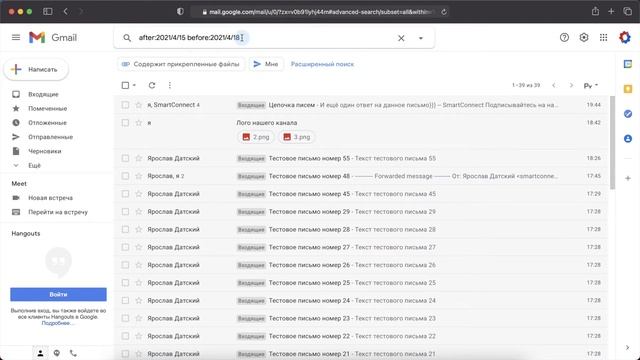Open search options dropdown arrow

coord(421,38)
